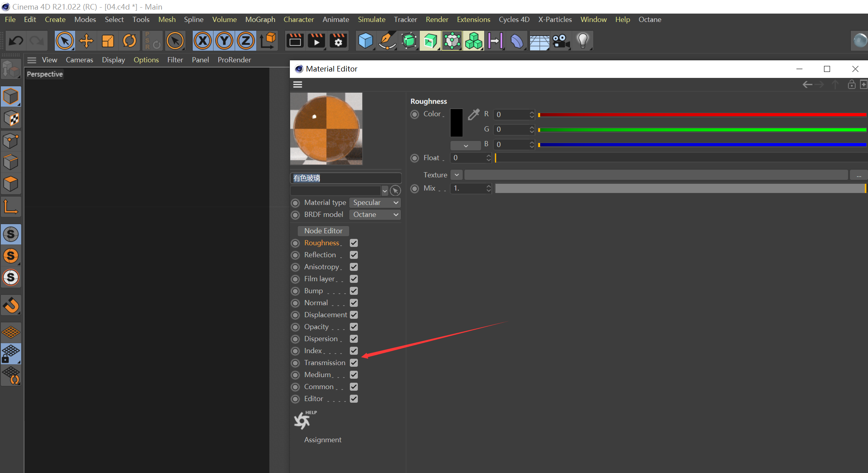The width and height of the screenshot is (868, 473).
Task: Pick color with the eyedropper icon
Action: (x=473, y=115)
